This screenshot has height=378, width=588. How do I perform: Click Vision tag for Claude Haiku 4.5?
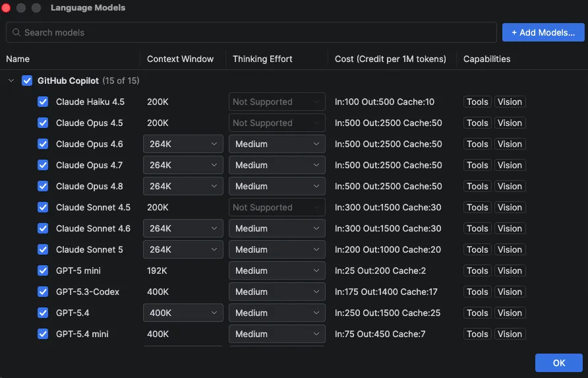coord(510,102)
